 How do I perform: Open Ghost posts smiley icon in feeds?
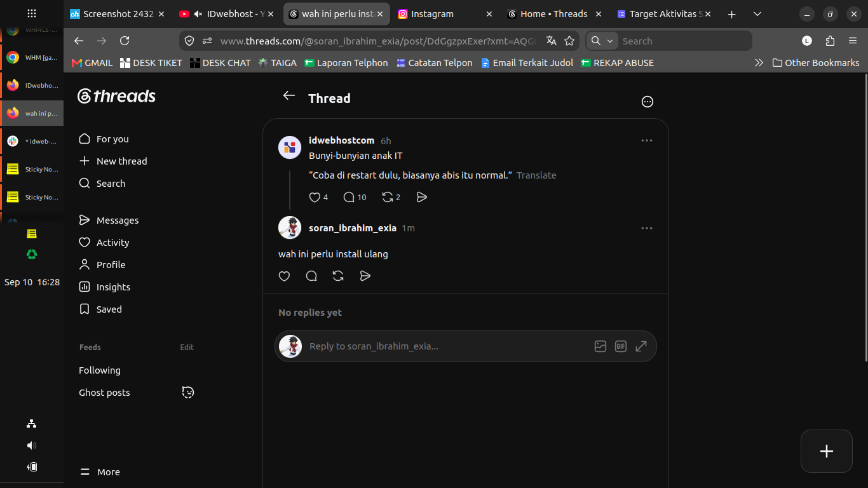pyautogui.click(x=187, y=392)
